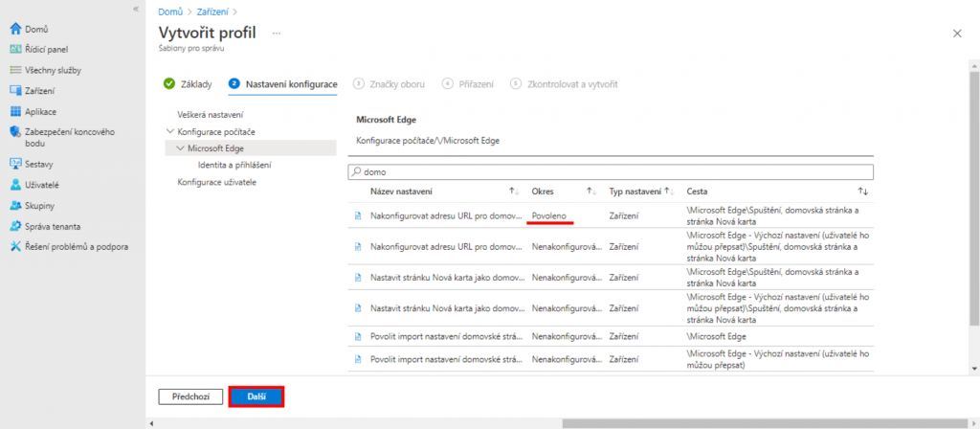Screen dimensions: 980x429
Task: Switch to the Základy step tab
Action: (188, 84)
